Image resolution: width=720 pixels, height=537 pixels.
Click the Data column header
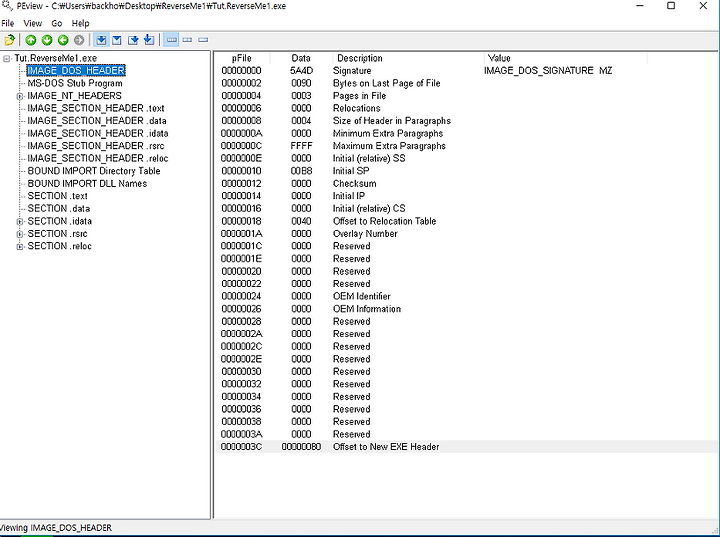(301, 58)
